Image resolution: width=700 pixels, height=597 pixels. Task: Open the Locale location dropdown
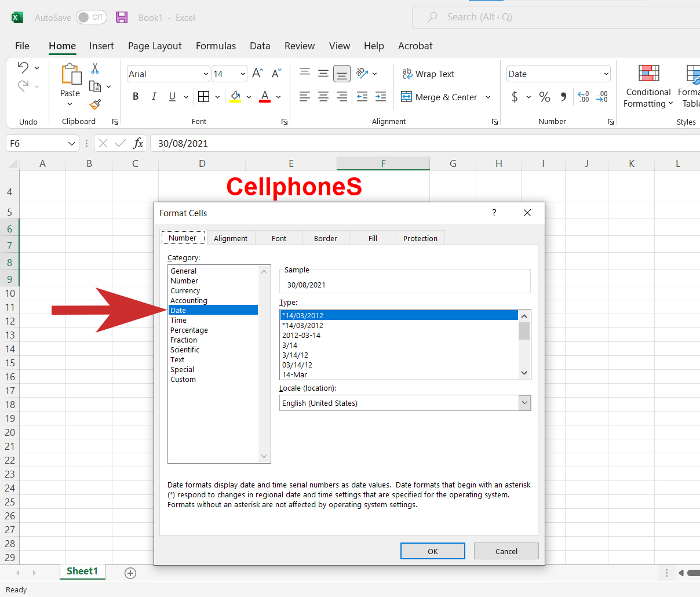coord(524,403)
